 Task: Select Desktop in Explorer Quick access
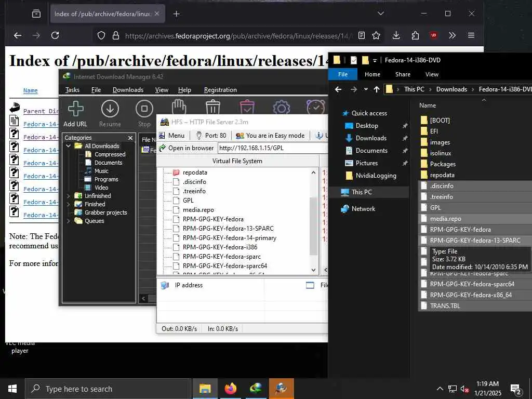367,126
